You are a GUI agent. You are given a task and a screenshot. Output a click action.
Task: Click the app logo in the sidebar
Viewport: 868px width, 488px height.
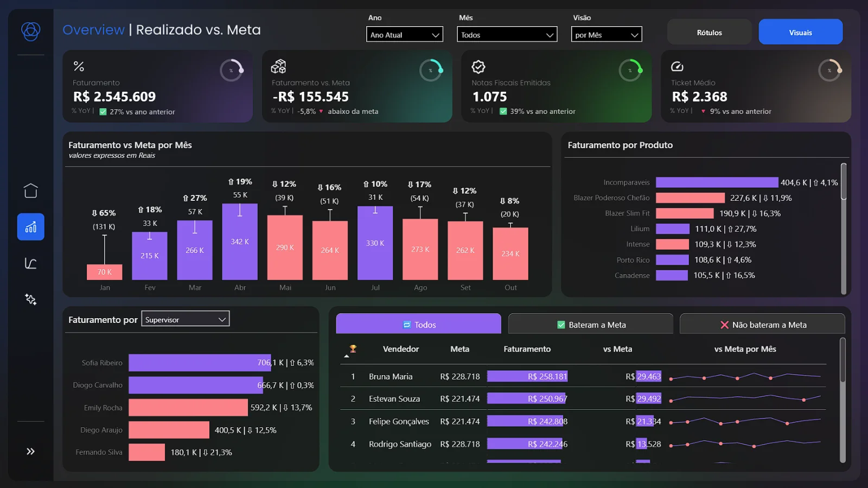click(x=30, y=31)
